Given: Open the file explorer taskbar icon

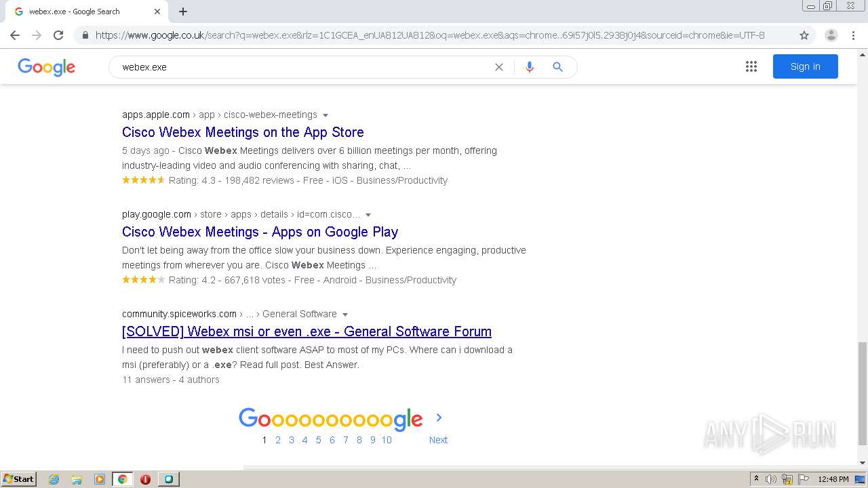Looking at the screenshot, I should pos(77,479).
